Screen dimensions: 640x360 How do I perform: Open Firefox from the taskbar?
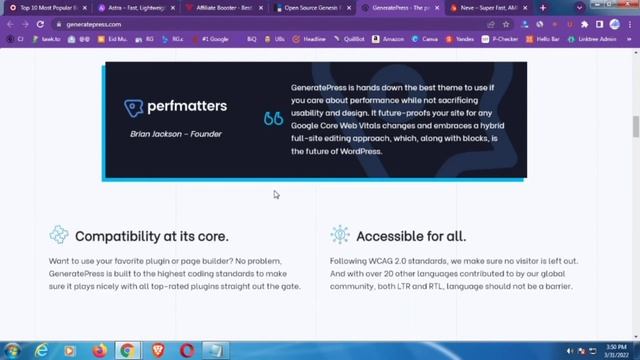point(100,351)
